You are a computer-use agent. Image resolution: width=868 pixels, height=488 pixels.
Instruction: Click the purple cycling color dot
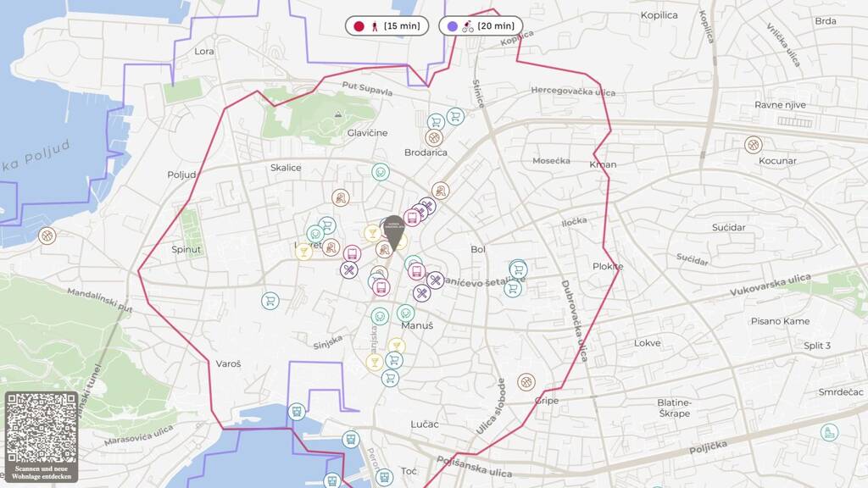tap(453, 26)
